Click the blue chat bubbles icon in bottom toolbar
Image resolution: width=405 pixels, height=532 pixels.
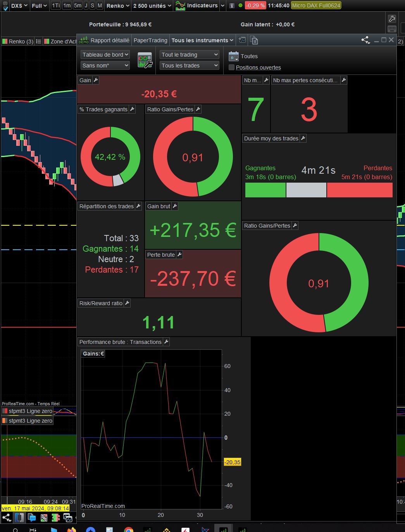coord(32,518)
